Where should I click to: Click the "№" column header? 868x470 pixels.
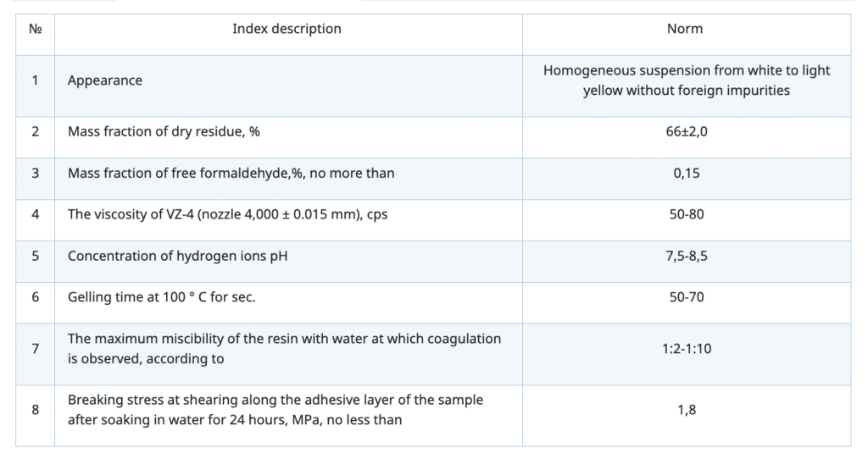36,29
